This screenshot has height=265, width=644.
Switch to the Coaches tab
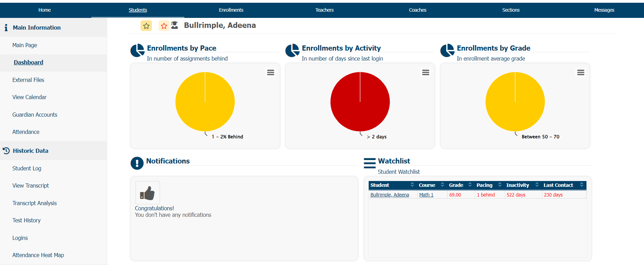click(418, 10)
